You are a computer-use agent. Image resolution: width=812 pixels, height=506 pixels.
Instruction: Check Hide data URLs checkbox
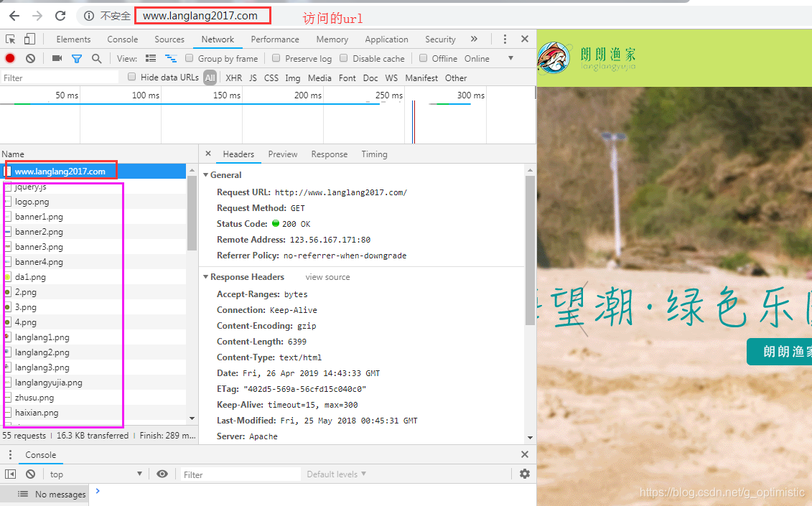[x=131, y=78]
